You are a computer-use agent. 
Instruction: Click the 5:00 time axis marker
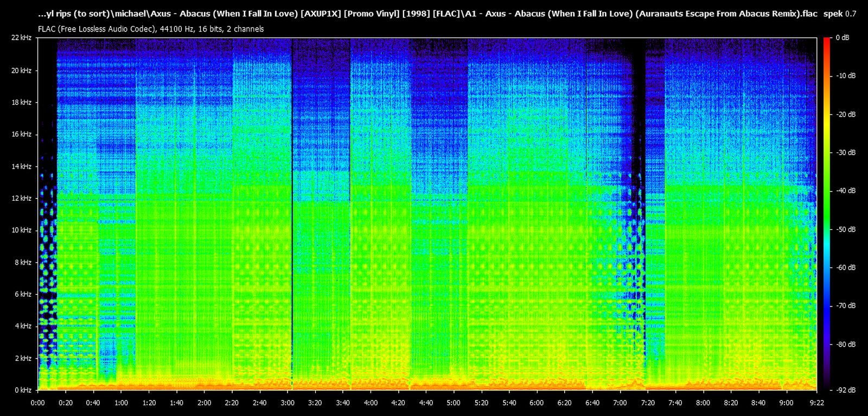point(454,403)
